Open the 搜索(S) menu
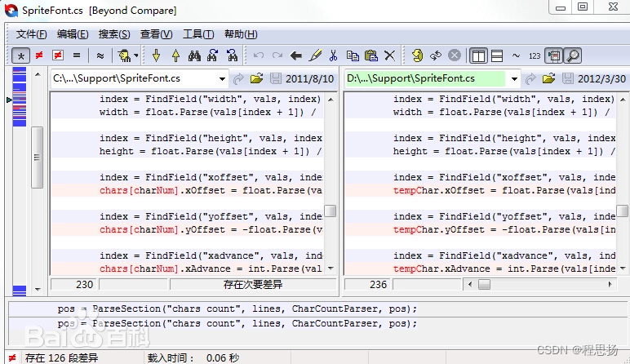Viewport: 630px width, 364px height. coord(114,34)
